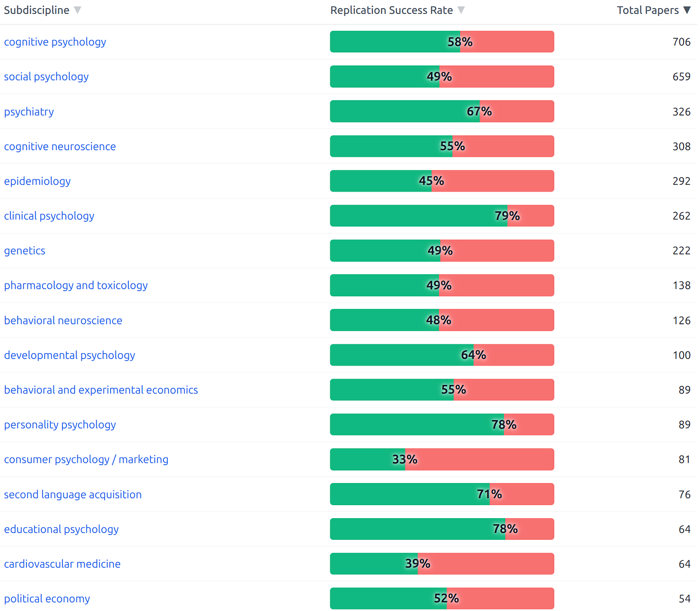This screenshot has width=700, height=611.
Task: Visit pharmacology and toxicology link
Action: pos(76,285)
